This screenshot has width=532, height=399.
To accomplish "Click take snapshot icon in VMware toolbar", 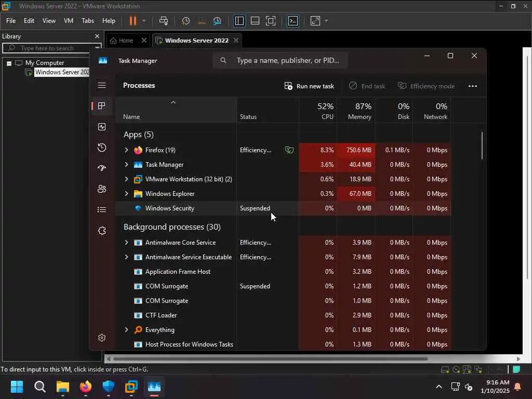I will [x=185, y=21].
